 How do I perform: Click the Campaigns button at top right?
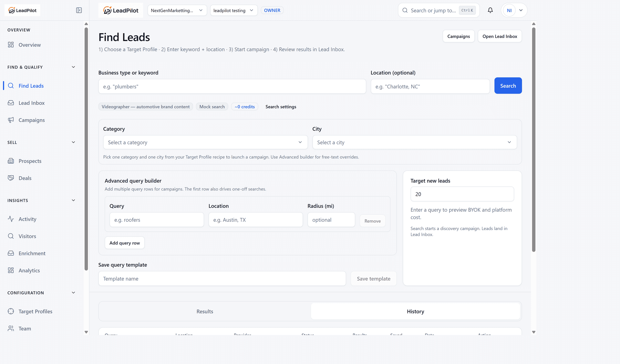point(459,36)
